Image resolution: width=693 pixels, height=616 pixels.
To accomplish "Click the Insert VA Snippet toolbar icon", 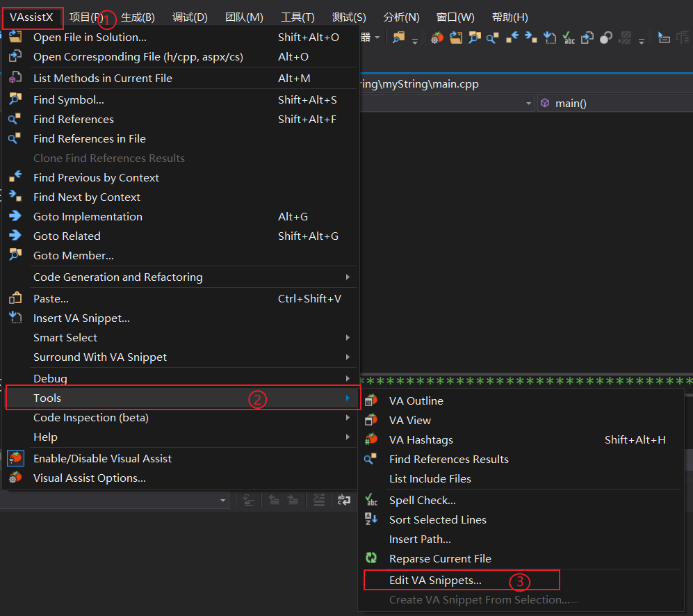I will click(550, 38).
